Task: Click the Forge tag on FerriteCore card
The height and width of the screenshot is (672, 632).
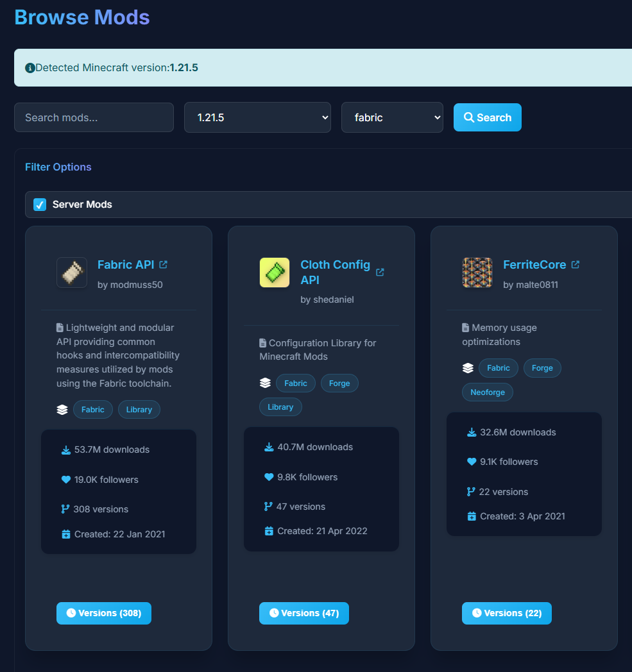Action: click(x=542, y=368)
